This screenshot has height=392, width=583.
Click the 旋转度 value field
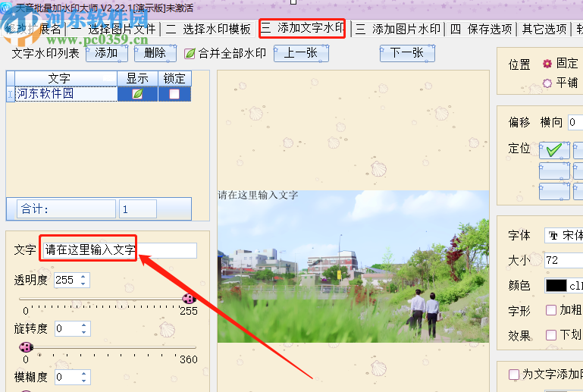(x=67, y=329)
